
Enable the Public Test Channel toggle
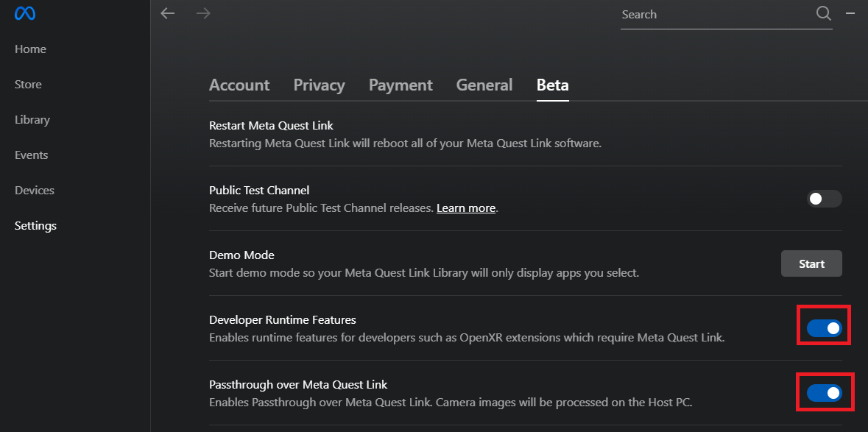824,199
